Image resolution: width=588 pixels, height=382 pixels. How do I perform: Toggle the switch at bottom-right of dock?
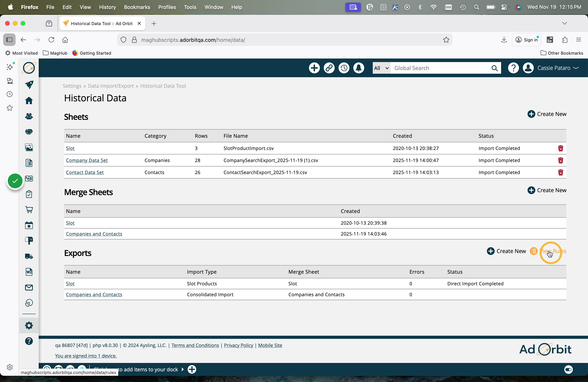point(568,369)
